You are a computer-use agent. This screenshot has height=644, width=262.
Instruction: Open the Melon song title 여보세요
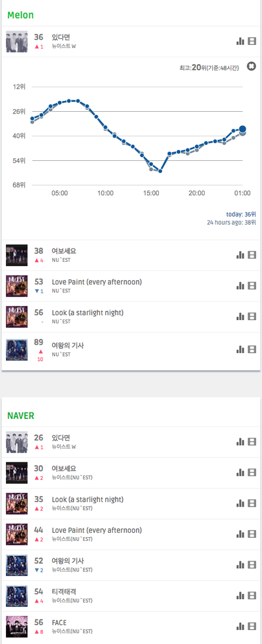click(64, 251)
